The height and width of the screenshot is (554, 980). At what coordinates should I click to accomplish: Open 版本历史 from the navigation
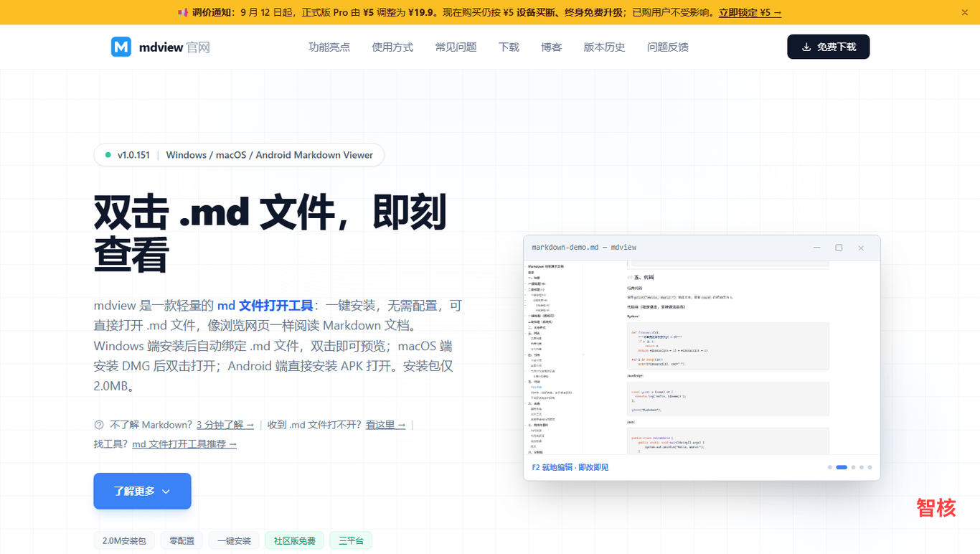[x=604, y=47]
